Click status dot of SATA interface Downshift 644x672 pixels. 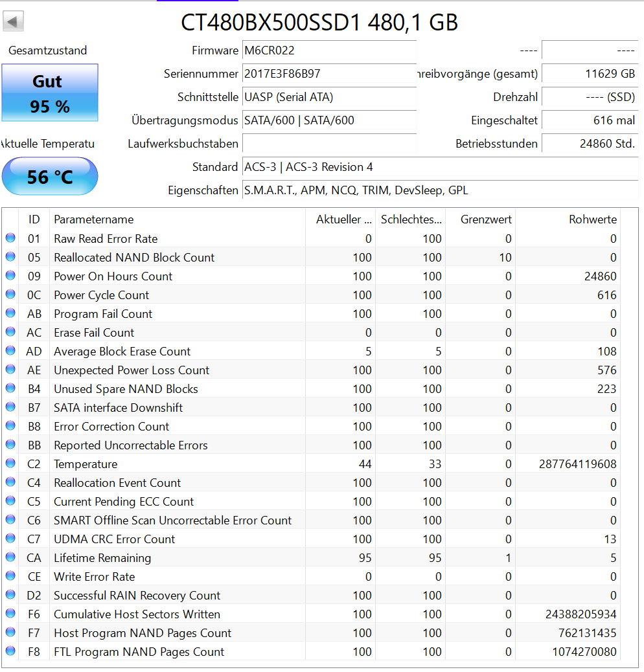pos(11,407)
